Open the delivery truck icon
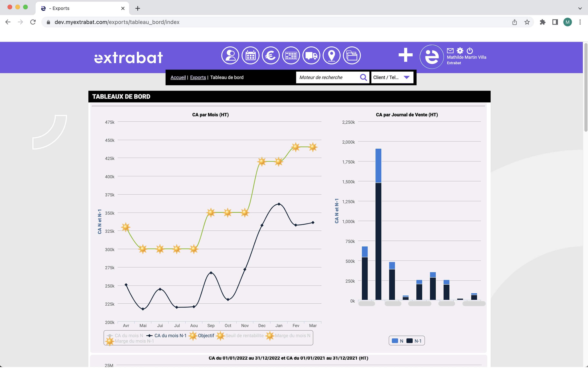The image size is (588, 368). pyautogui.click(x=311, y=55)
